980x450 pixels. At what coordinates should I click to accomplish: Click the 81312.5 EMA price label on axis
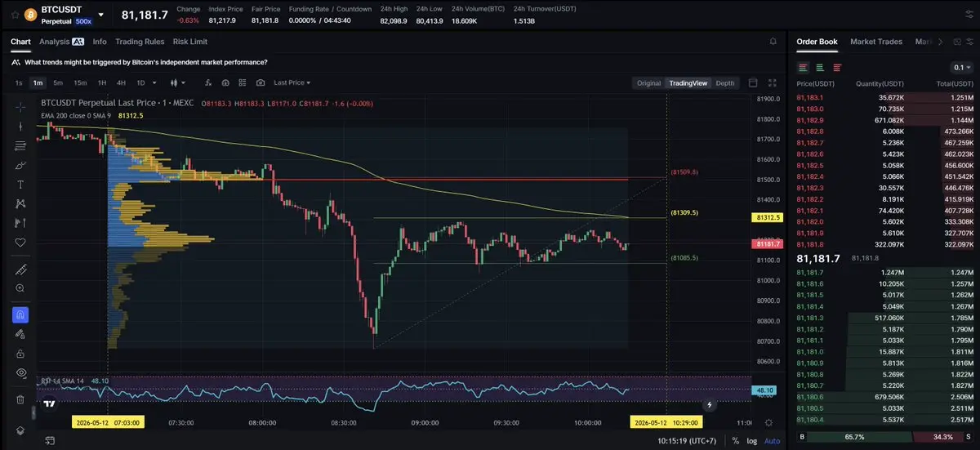768,217
